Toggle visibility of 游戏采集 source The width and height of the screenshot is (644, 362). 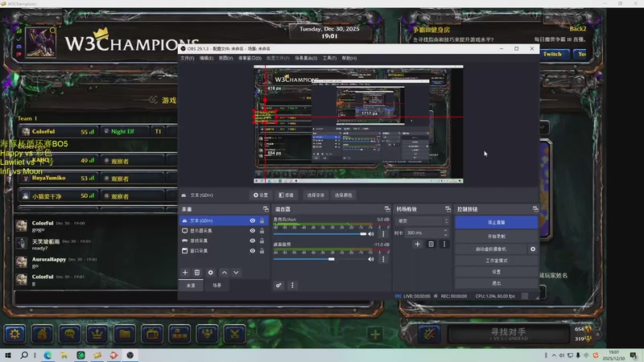click(253, 241)
